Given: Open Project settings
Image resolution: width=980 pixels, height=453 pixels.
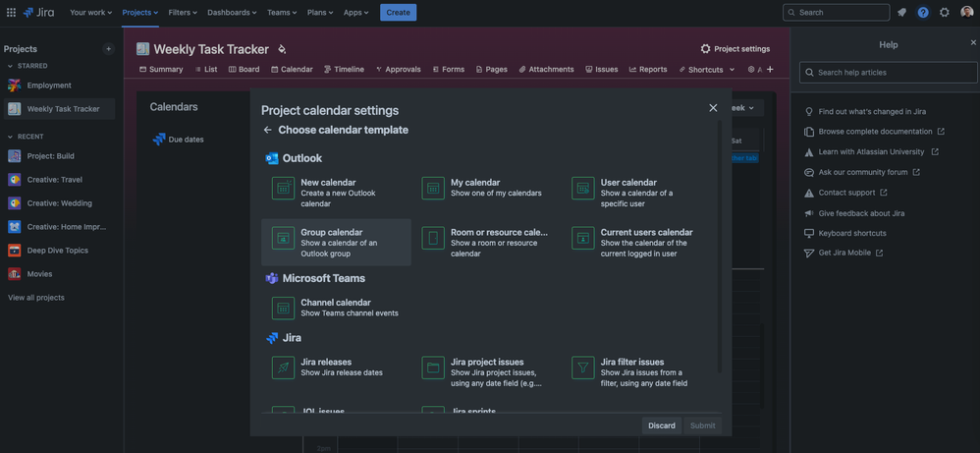Looking at the screenshot, I should (x=735, y=49).
